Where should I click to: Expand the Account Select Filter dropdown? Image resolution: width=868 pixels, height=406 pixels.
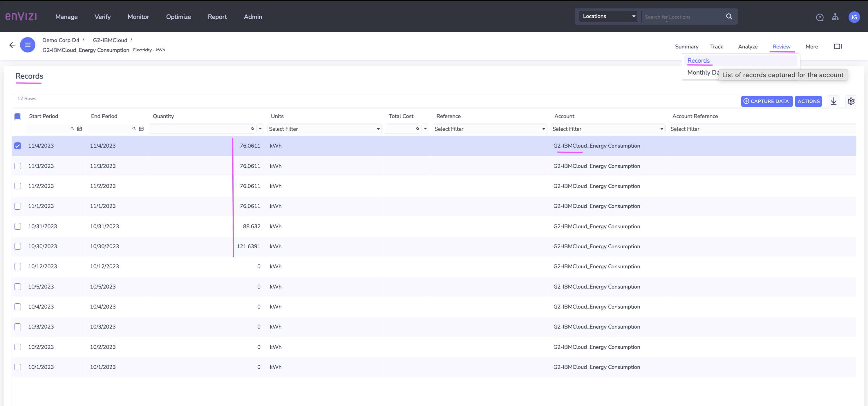pos(607,129)
